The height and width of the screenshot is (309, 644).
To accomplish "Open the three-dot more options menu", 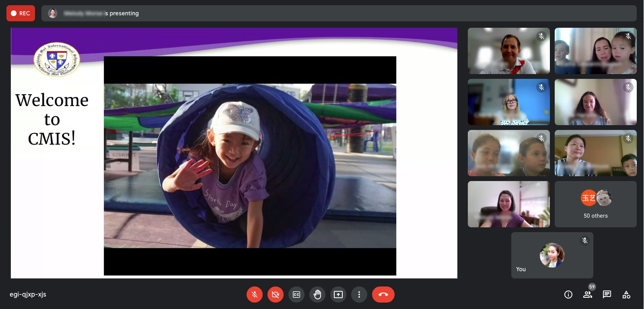I will coord(359,295).
